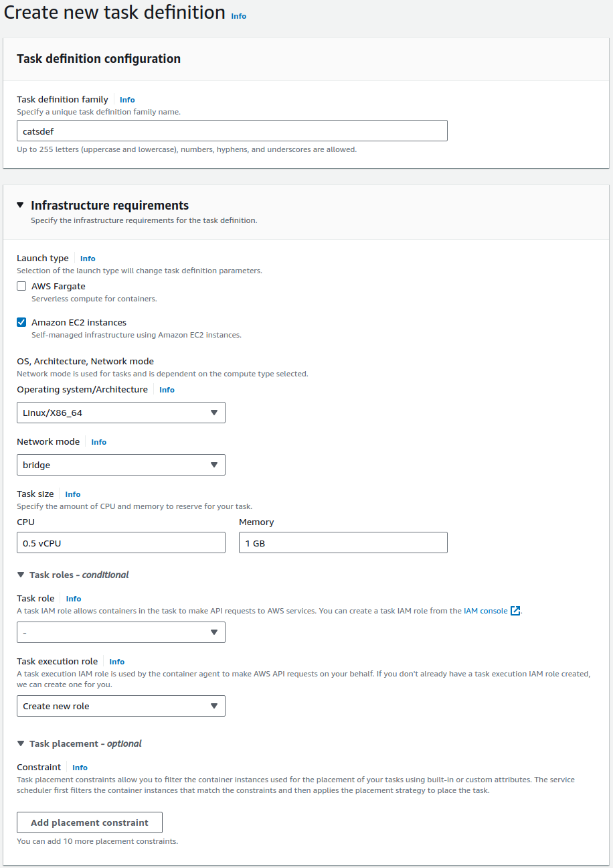This screenshot has height=868, width=613.
Task: Click the Memory input field
Action: pyautogui.click(x=343, y=543)
